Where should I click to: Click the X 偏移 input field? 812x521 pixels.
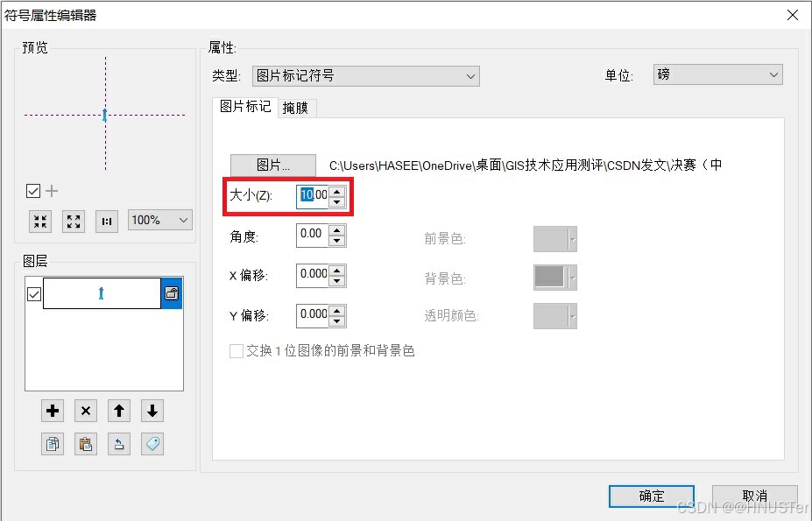pos(313,275)
